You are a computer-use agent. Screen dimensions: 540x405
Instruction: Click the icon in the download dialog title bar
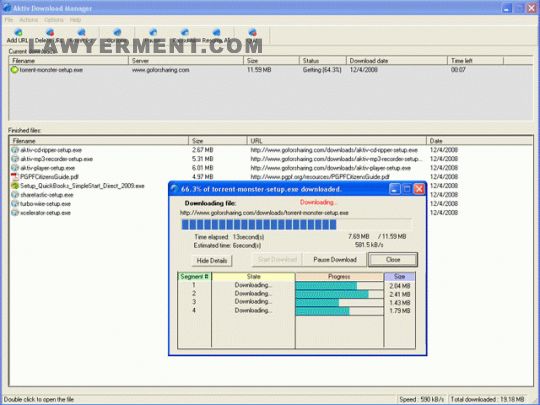pyautogui.click(x=175, y=189)
